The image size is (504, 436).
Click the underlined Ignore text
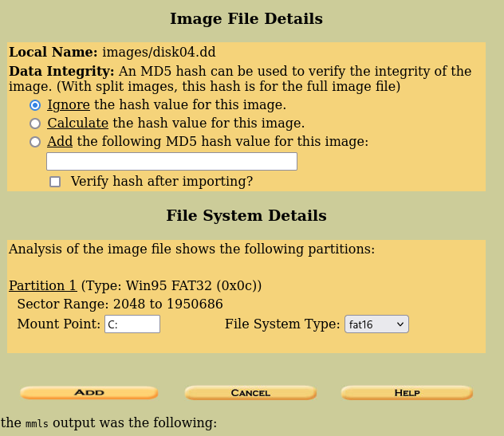(69, 104)
